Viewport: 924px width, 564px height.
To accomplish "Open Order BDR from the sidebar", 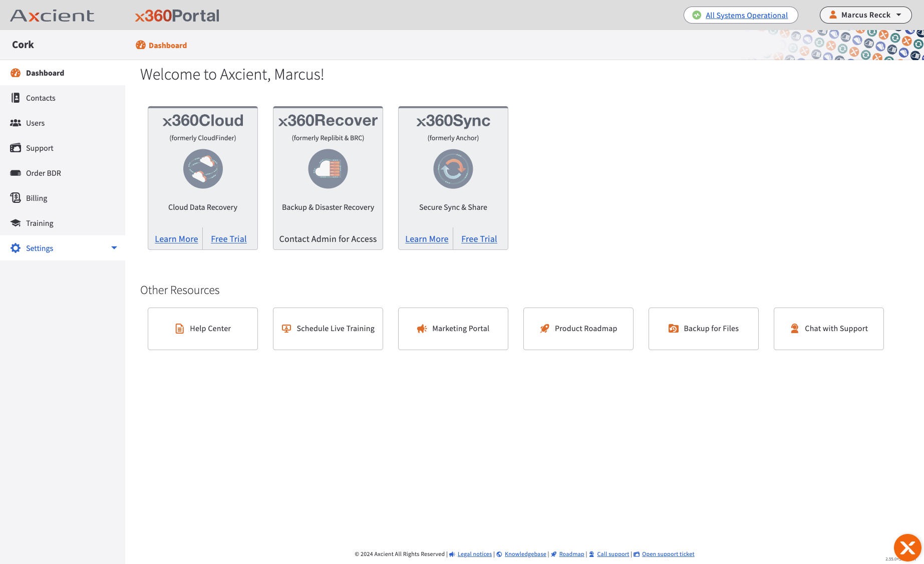I will point(63,173).
